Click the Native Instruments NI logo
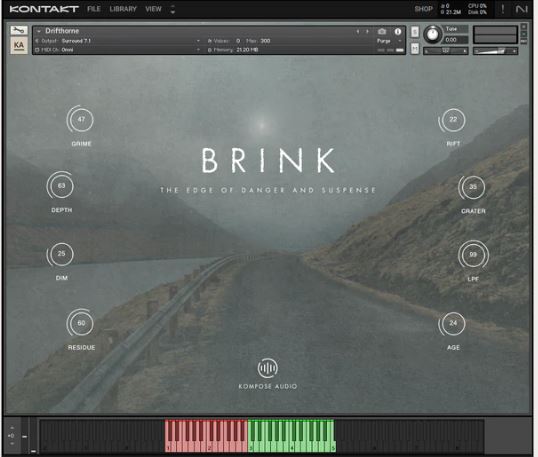 [x=521, y=9]
